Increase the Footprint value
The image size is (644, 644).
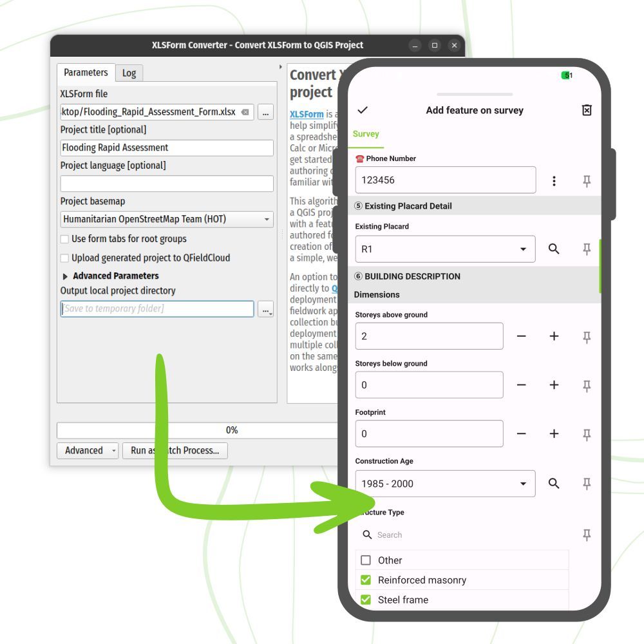coord(554,433)
